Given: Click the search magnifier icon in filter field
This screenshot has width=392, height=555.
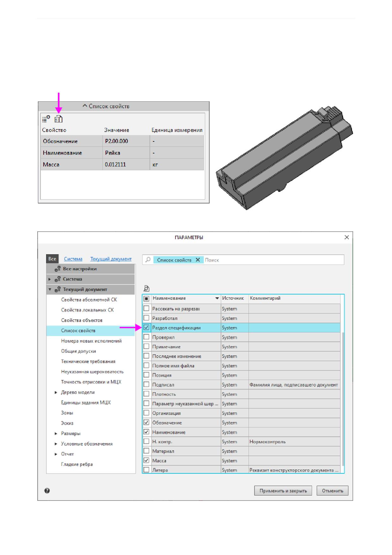Looking at the screenshot, I should pyautogui.click(x=148, y=260).
